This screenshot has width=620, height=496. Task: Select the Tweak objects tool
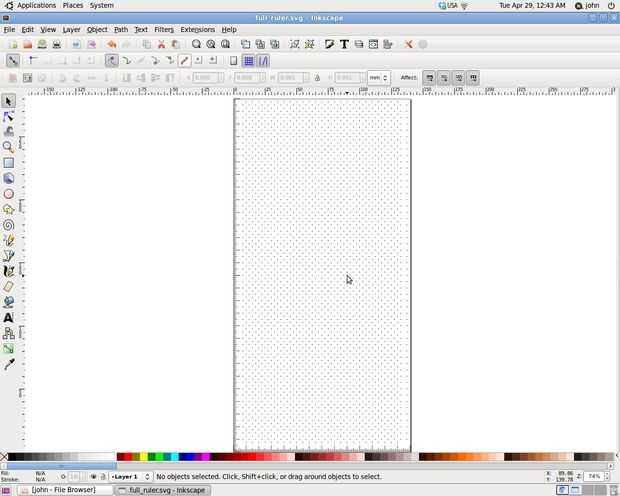pos(9,132)
